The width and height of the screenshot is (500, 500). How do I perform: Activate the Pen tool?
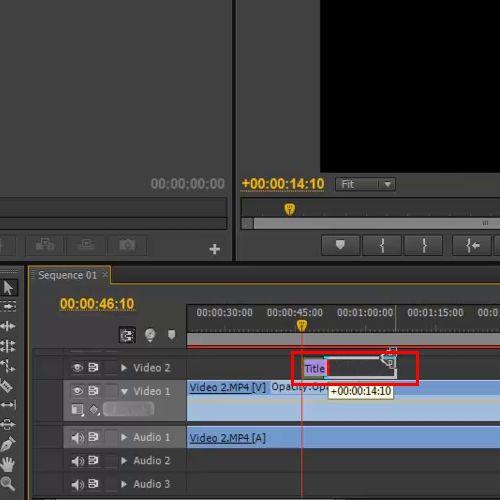coord(8,444)
